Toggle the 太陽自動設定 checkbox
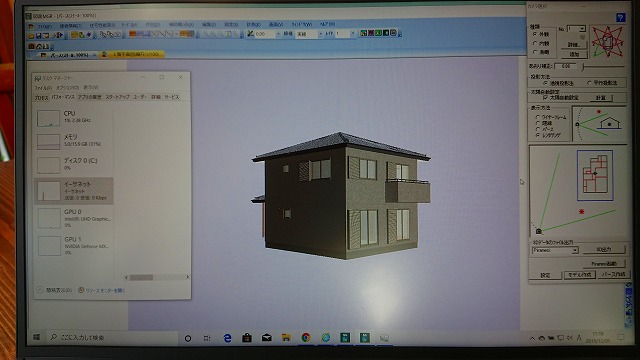Image resolution: width=640 pixels, height=360 pixels. [545, 98]
